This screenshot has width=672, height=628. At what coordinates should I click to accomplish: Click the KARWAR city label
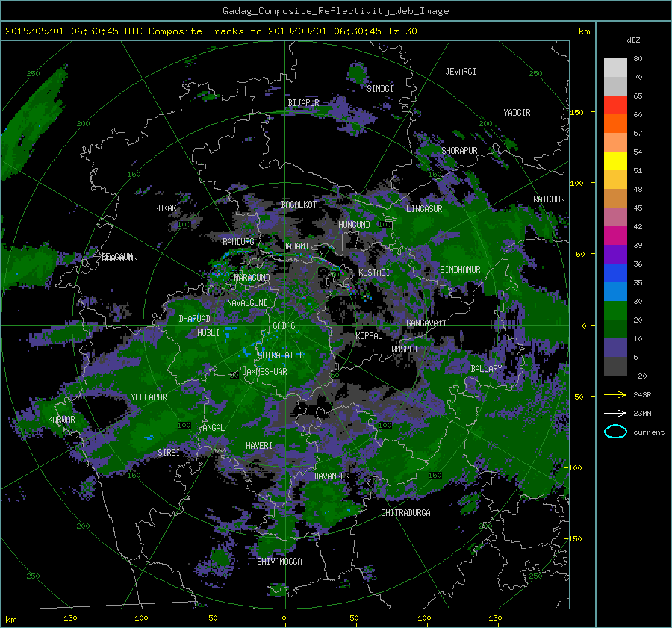point(61,420)
